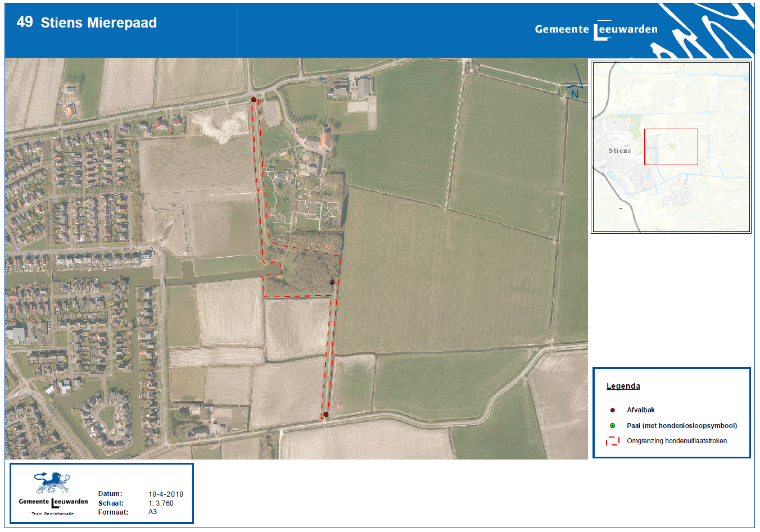Click the 'Afvalbak' legend label
The image size is (760, 532).
(641, 410)
